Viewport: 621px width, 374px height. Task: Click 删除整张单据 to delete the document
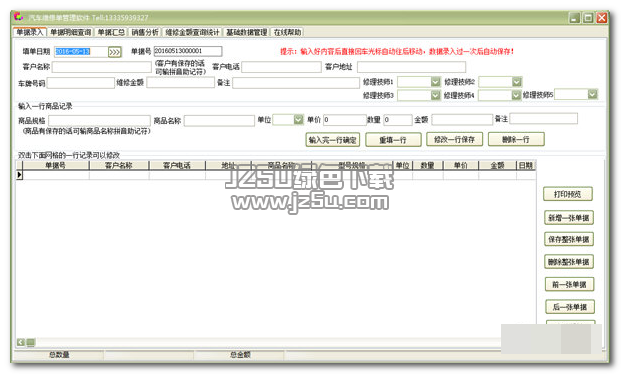569,262
